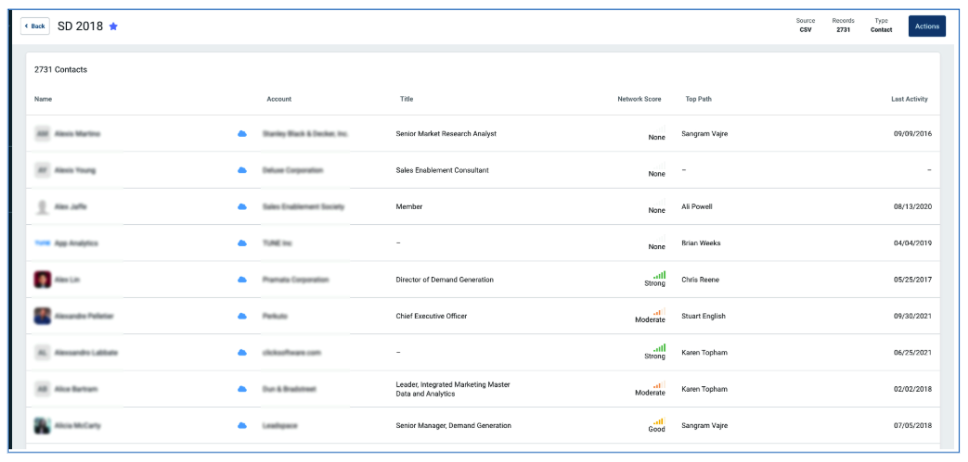Sort by the Account column header
The image size is (968, 462).
point(279,99)
